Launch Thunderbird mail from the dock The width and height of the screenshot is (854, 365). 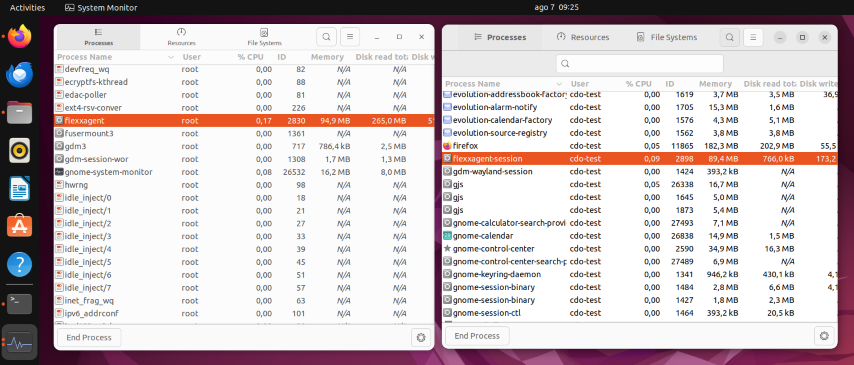[x=20, y=74]
